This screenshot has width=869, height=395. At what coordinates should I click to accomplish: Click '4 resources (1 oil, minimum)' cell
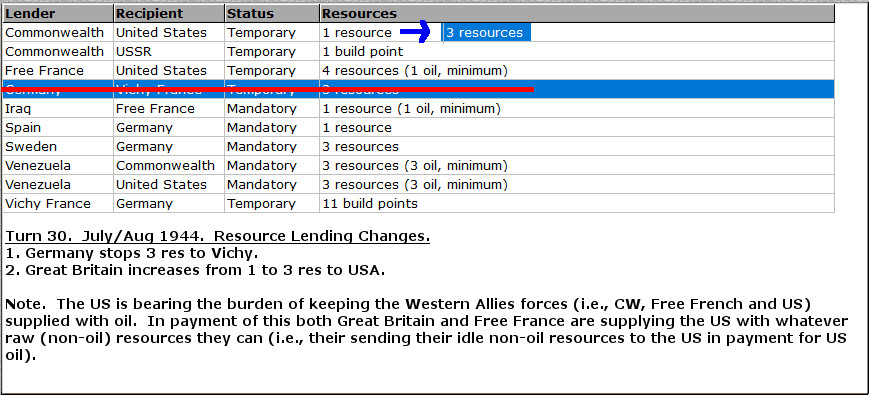pos(577,71)
